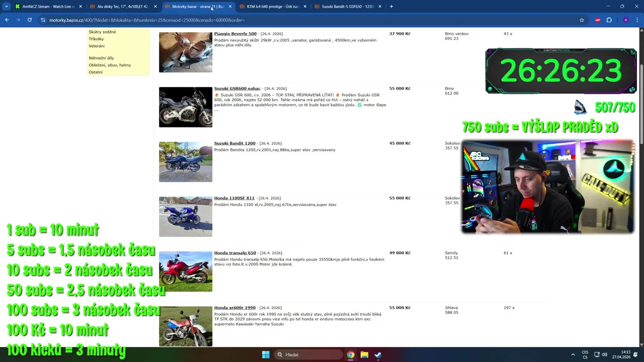
Task: Switch to the AmfikCZ Stream tab
Action: [48, 7]
